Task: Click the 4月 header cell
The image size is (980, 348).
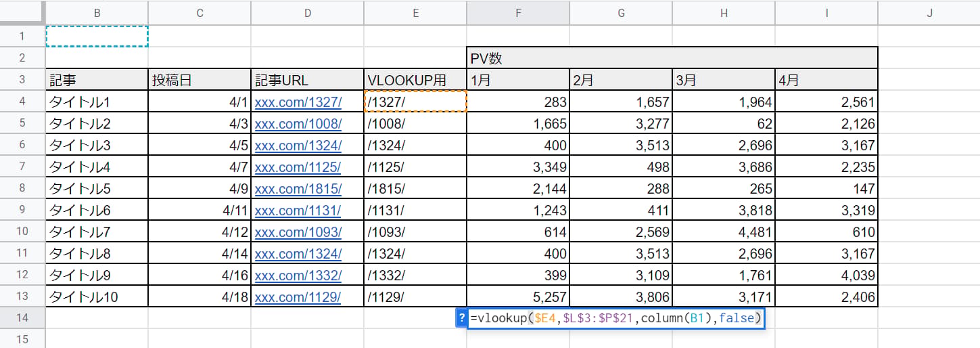Action: pyautogui.click(x=826, y=79)
